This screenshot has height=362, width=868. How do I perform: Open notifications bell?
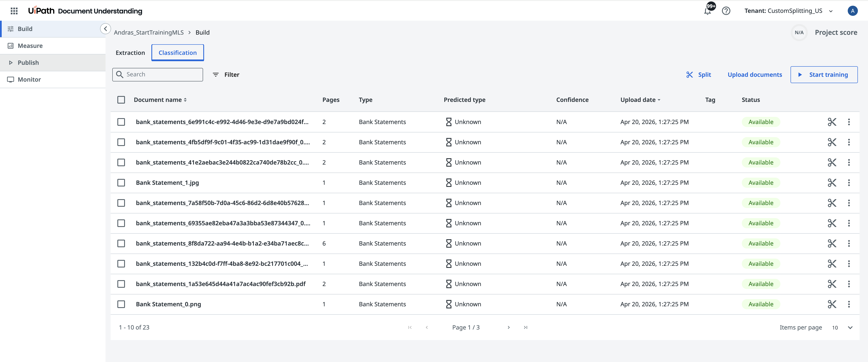707,11
